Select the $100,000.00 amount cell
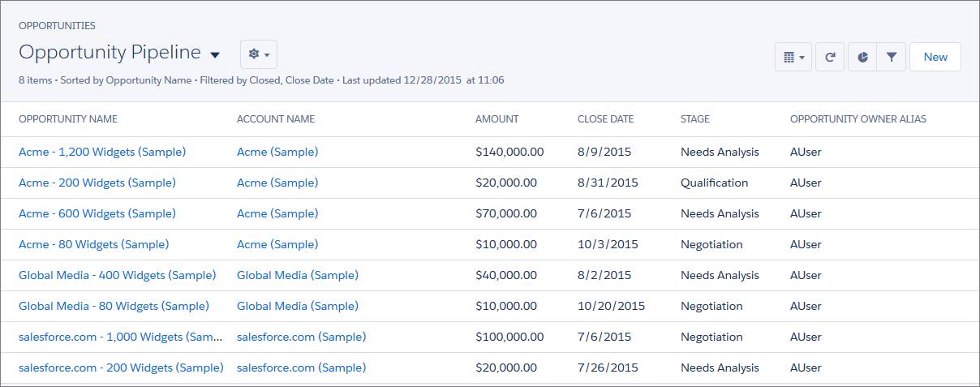The height and width of the screenshot is (387, 980). 509,337
